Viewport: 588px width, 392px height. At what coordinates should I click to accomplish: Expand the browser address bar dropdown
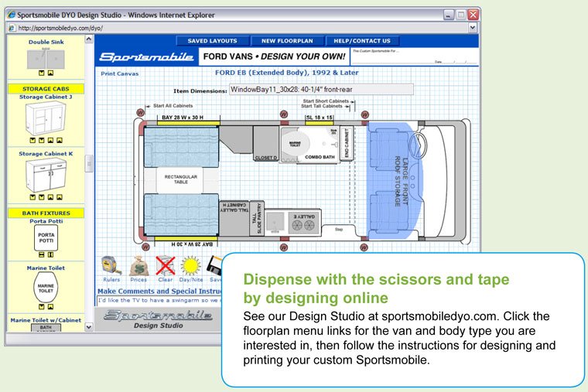coord(473,28)
